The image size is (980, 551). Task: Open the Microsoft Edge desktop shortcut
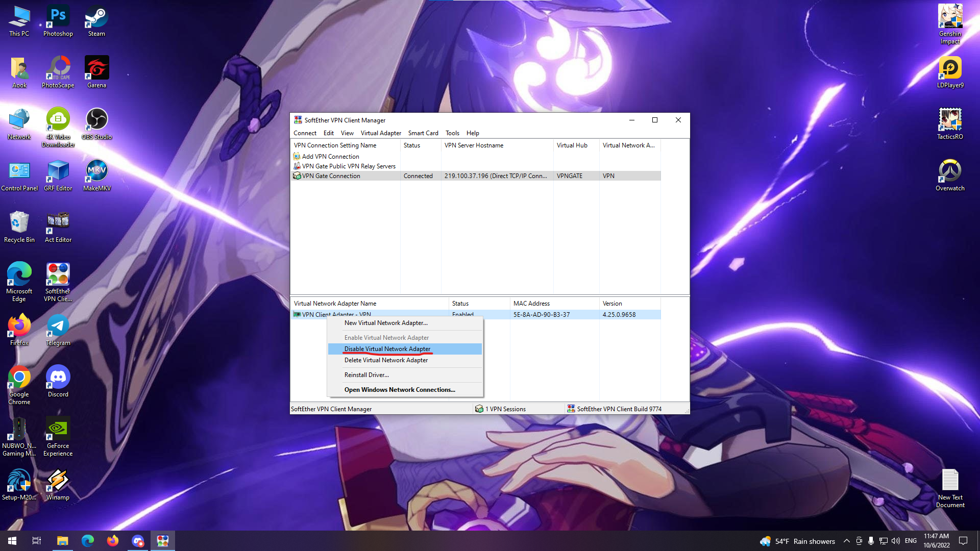(19, 282)
